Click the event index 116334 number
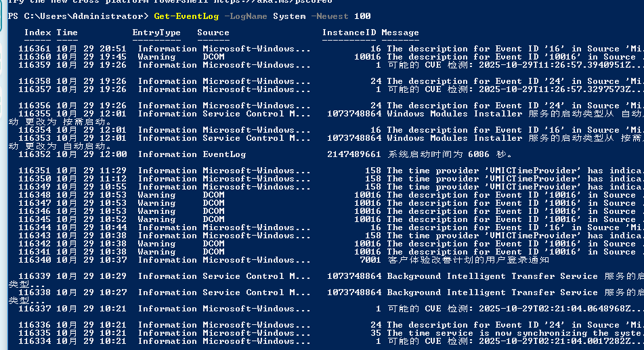The image size is (644, 350). coord(35,341)
